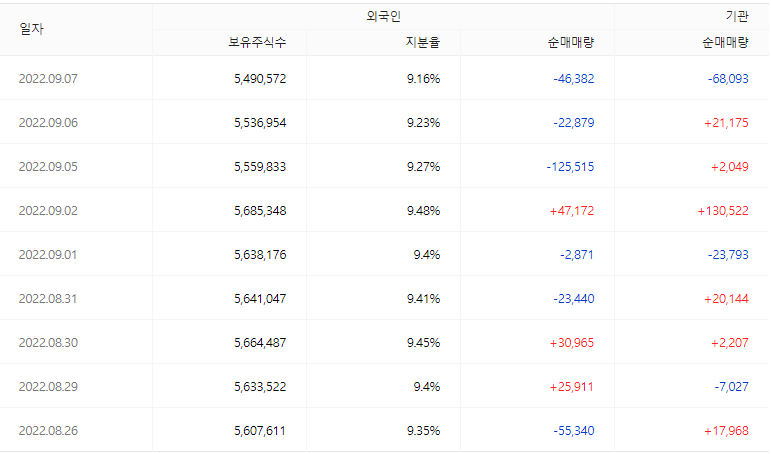Click the share count 5,641,047
This screenshot has width=771, height=454.
(x=260, y=299)
